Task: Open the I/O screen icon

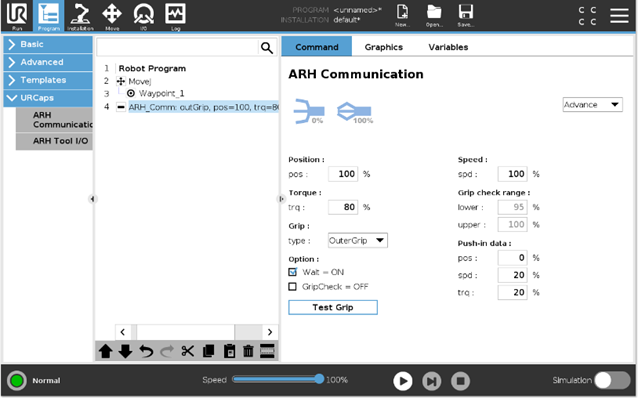Action: pyautogui.click(x=143, y=16)
